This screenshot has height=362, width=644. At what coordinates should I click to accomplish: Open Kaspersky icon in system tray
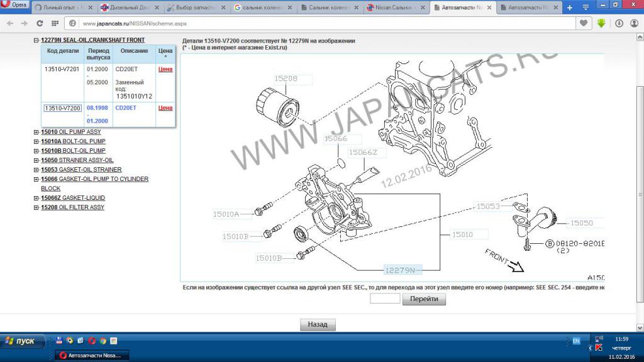coord(599,348)
